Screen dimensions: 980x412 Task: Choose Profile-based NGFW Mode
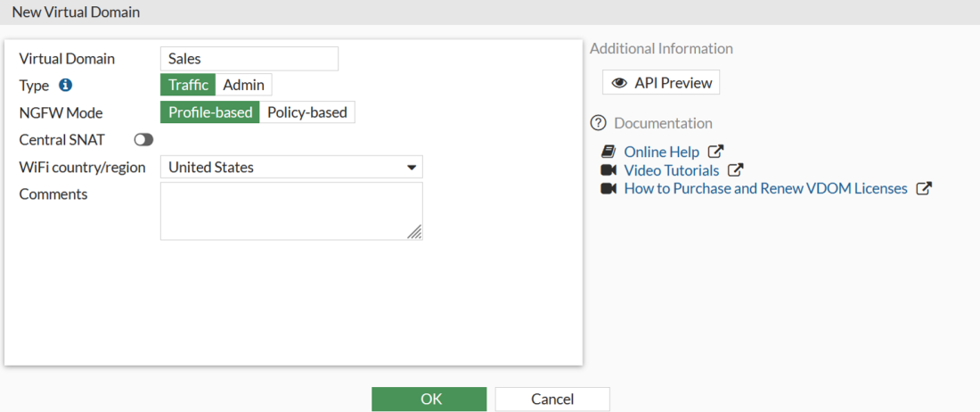(x=210, y=112)
